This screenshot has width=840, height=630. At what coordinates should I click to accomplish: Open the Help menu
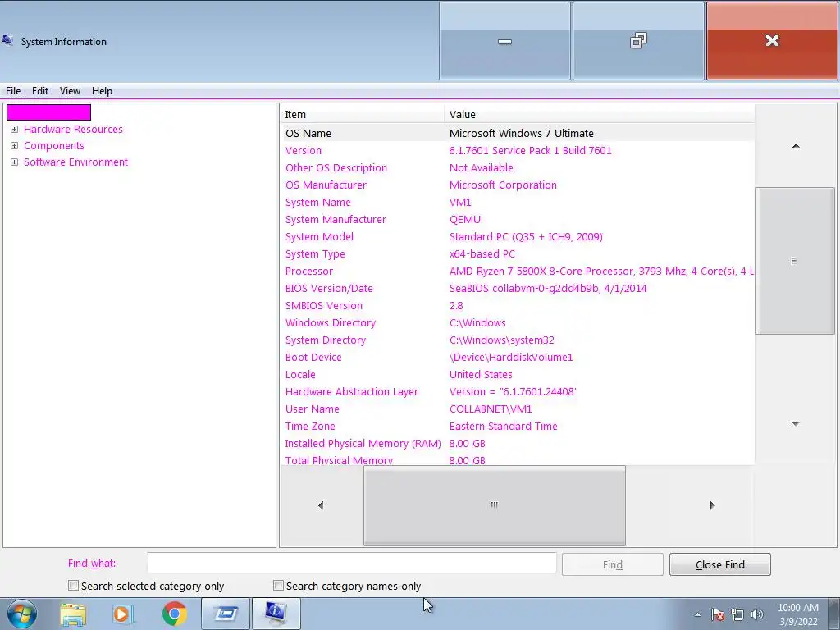pyautogui.click(x=102, y=90)
